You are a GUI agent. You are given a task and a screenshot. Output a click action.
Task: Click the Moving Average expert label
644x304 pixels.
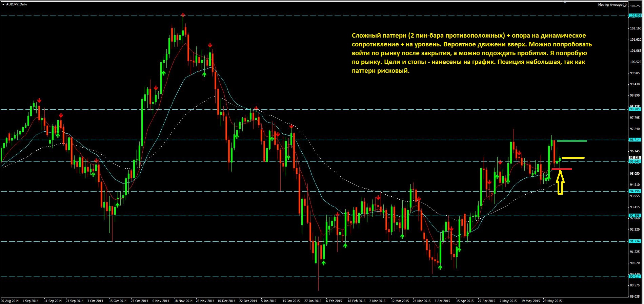tap(610, 5)
